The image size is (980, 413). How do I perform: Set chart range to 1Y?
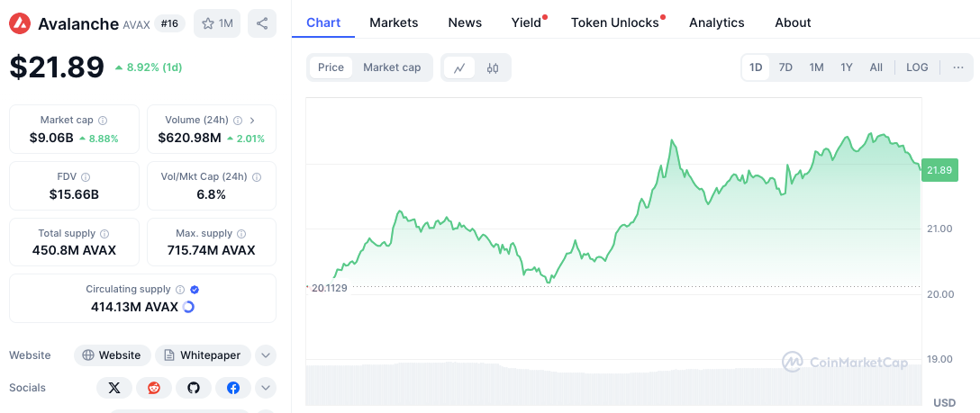click(x=847, y=67)
